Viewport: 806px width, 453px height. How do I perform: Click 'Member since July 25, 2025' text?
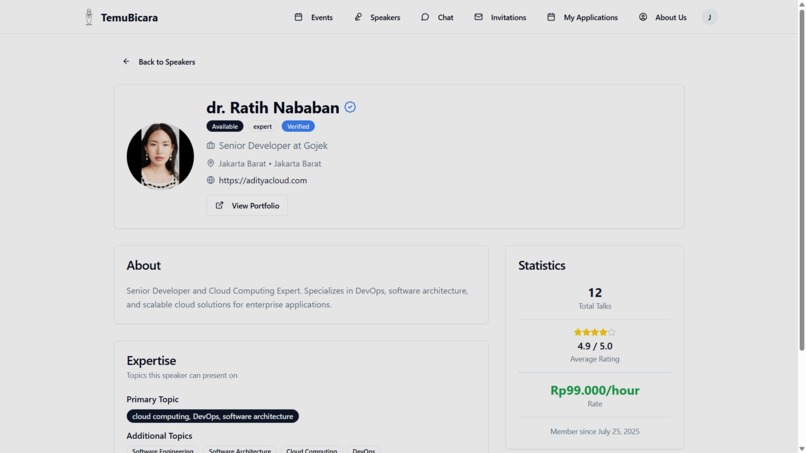595,431
